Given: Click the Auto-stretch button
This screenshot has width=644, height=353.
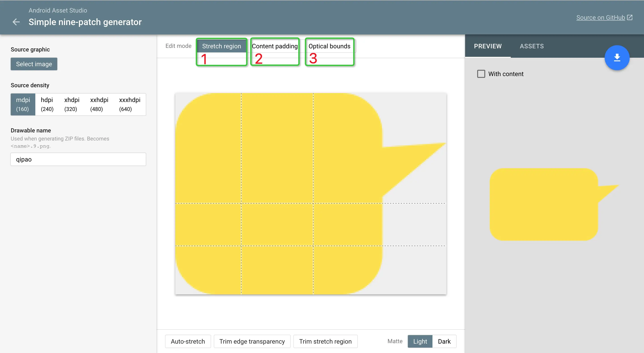Looking at the screenshot, I should (188, 341).
